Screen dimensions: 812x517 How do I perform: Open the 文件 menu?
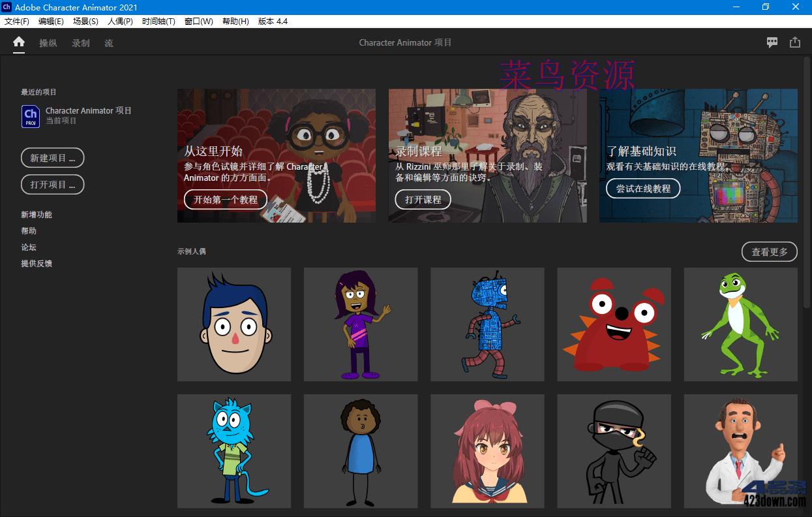click(x=17, y=21)
